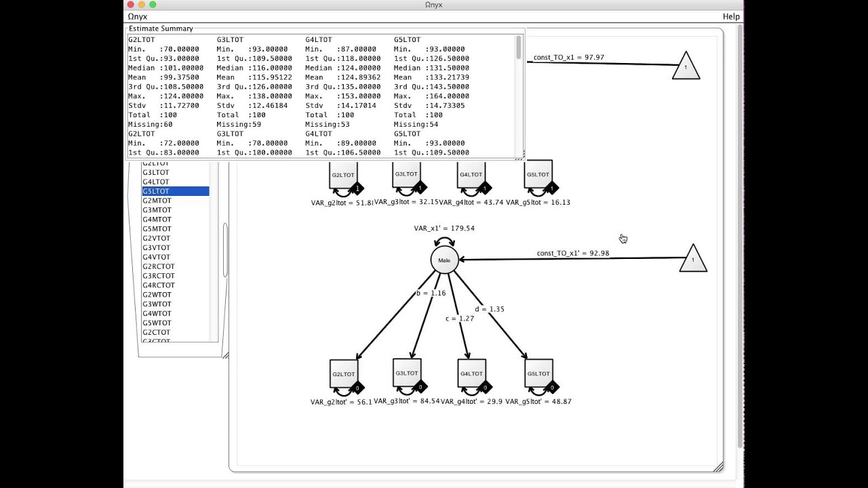Image resolution: width=868 pixels, height=488 pixels.
Task: Select upper G2LTOT observed variable box
Action: coord(343,175)
